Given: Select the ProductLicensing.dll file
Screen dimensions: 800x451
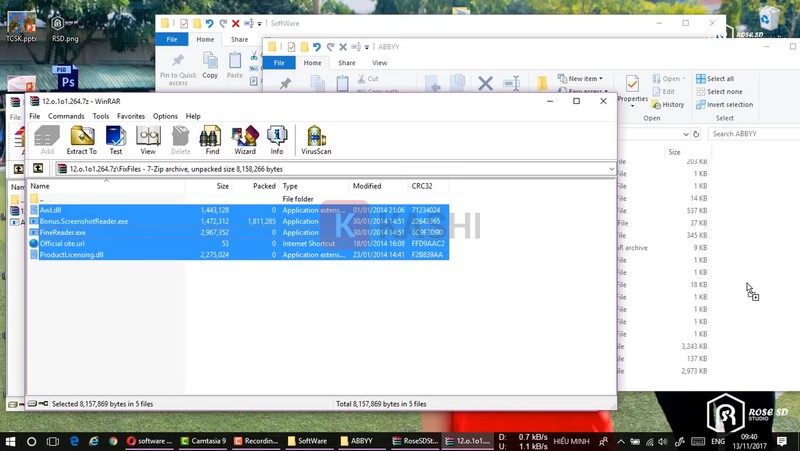Looking at the screenshot, I should [x=238, y=255].
